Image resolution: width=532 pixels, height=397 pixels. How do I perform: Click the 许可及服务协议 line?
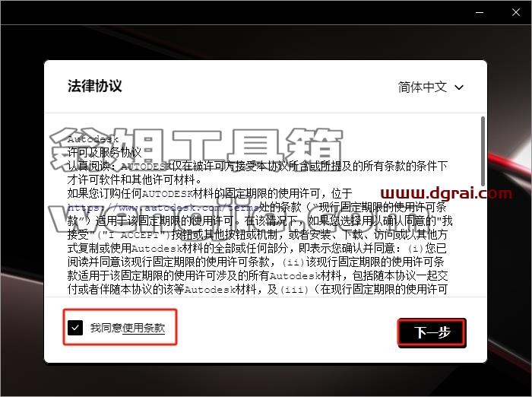(x=104, y=152)
